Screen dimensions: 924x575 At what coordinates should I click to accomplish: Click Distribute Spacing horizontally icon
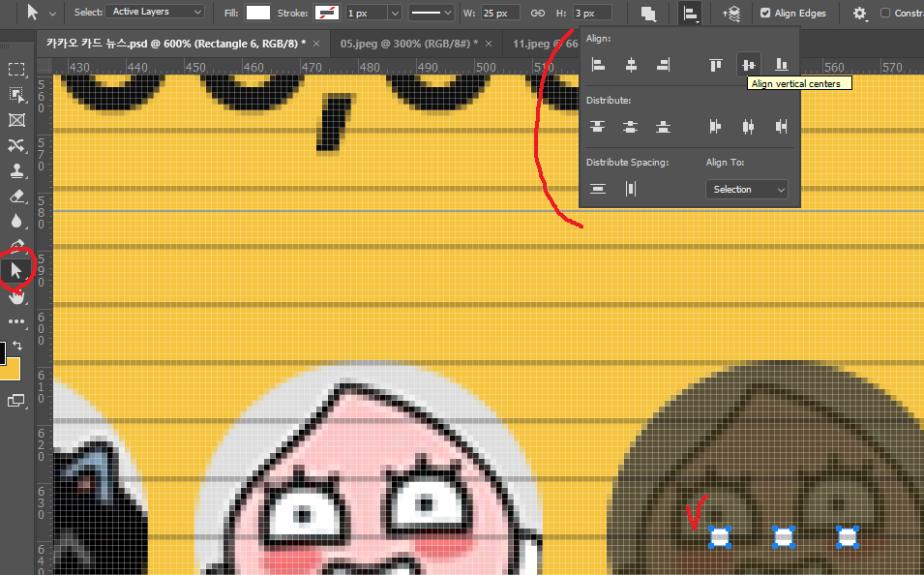631,189
